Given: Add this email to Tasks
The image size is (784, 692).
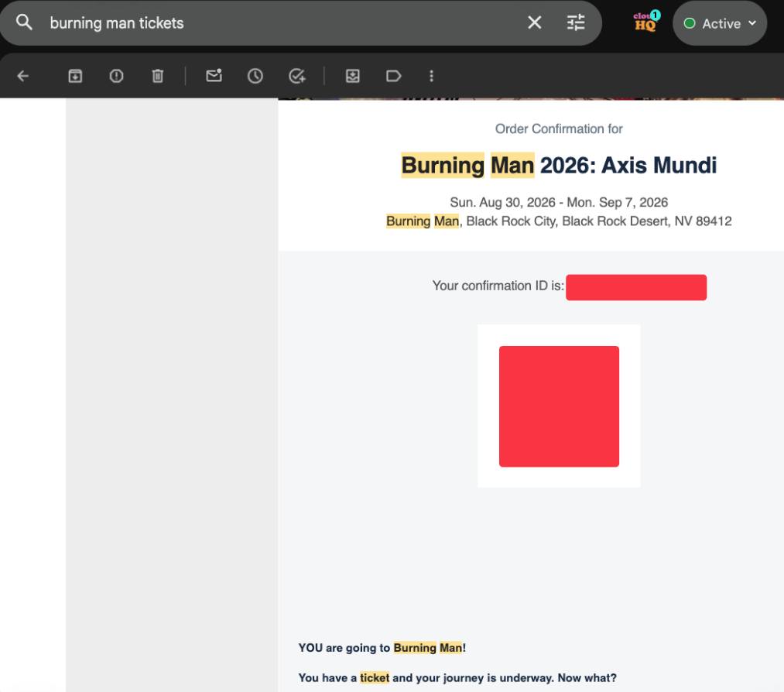Looking at the screenshot, I should pos(297,76).
